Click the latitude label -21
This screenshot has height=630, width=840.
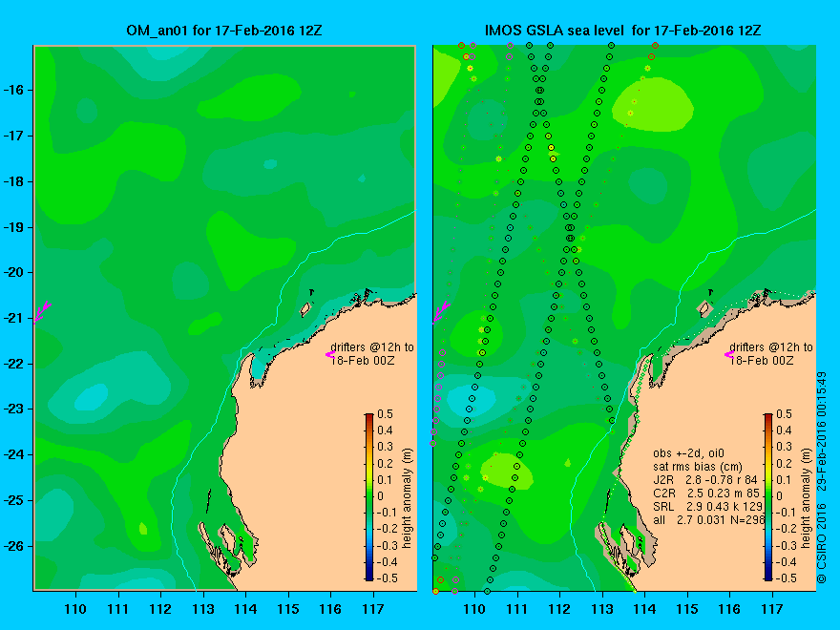pyautogui.click(x=13, y=318)
